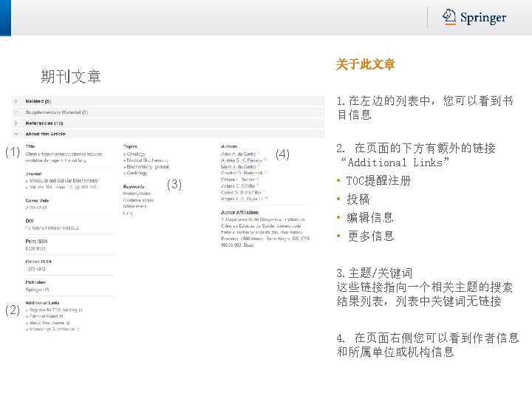Click the Springer wordmark text
The width and height of the screenshot is (532, 399).
(483, 18)
